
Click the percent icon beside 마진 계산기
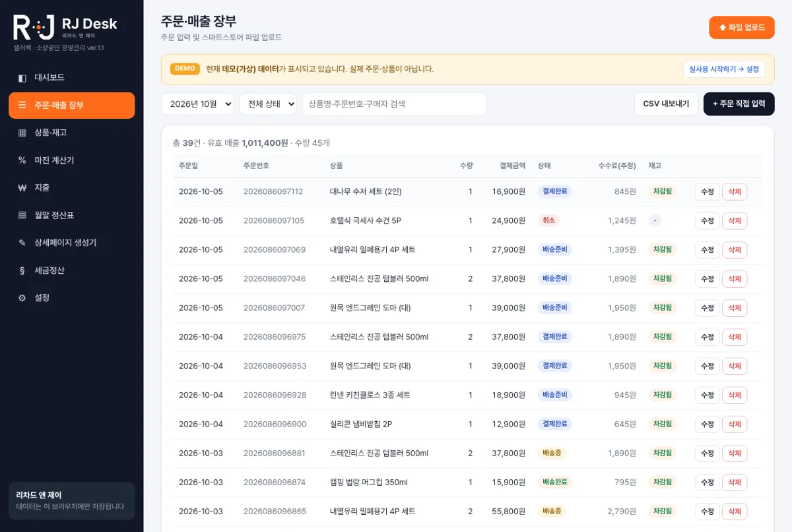22,160
